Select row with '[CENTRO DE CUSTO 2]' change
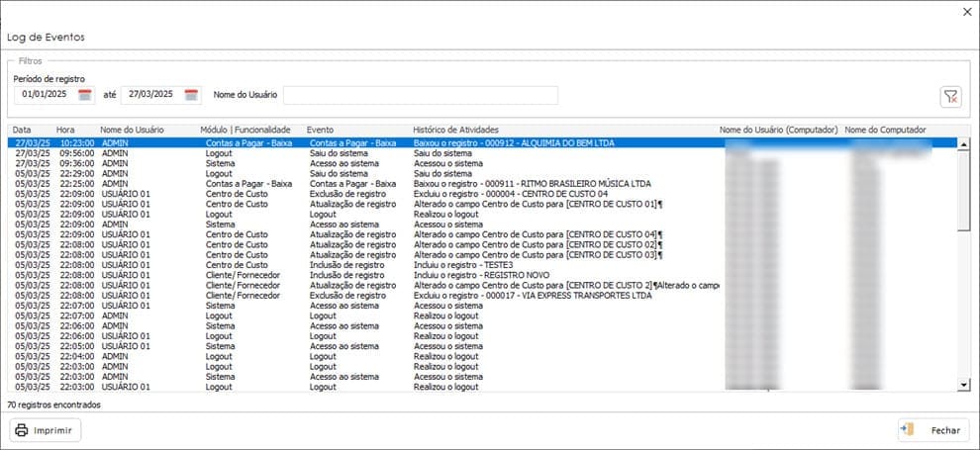This screenshot has width=980, height=450. click(x=482, y=285)
